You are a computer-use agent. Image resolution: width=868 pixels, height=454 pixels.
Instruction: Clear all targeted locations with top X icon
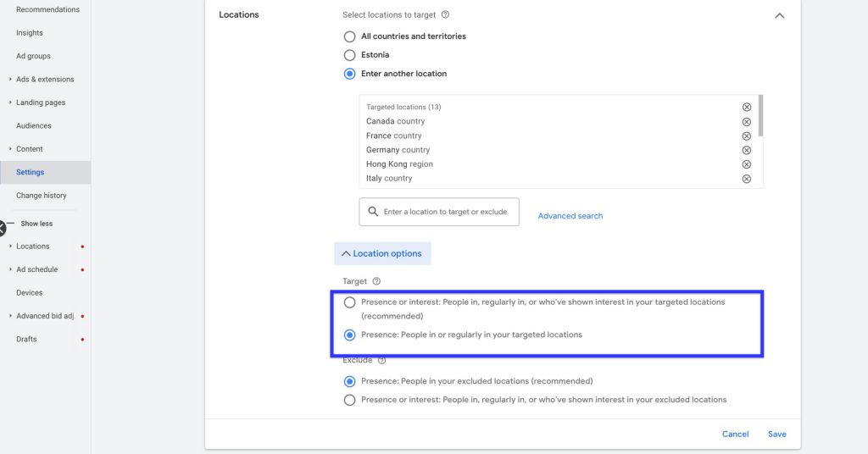pyautogui.click(x=746, y=108)
